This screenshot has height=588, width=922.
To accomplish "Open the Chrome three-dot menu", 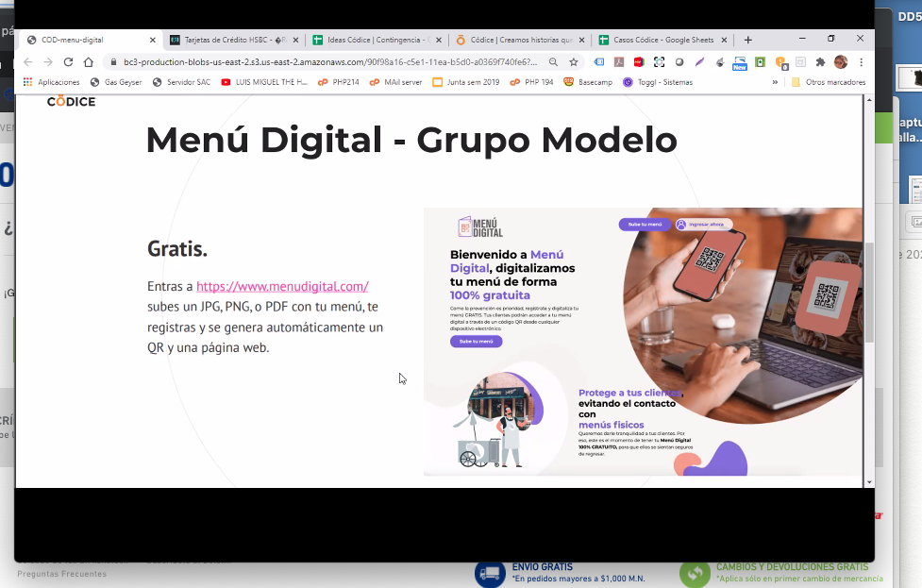I will point(861,61).
